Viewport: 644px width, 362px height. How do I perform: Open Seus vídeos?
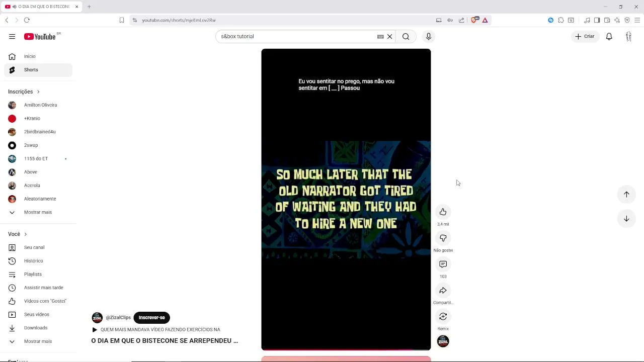point(38,314)
